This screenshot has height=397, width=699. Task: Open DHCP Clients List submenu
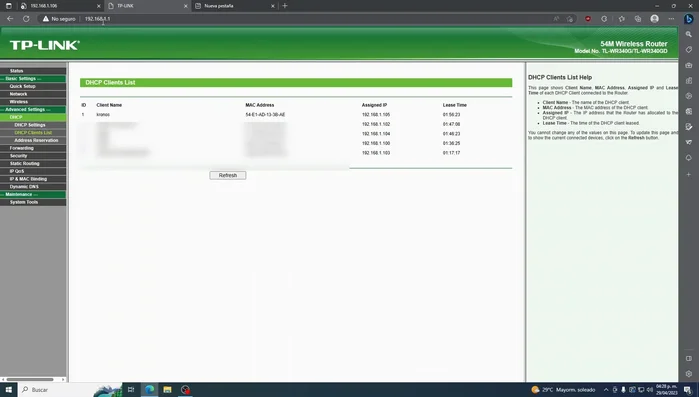click(33, 133)
